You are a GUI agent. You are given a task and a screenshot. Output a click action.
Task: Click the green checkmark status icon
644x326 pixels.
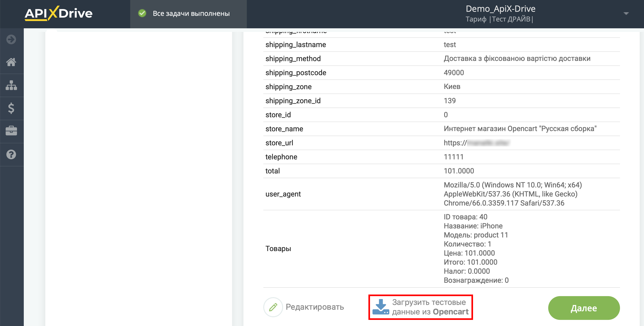[x=142, y=13]
